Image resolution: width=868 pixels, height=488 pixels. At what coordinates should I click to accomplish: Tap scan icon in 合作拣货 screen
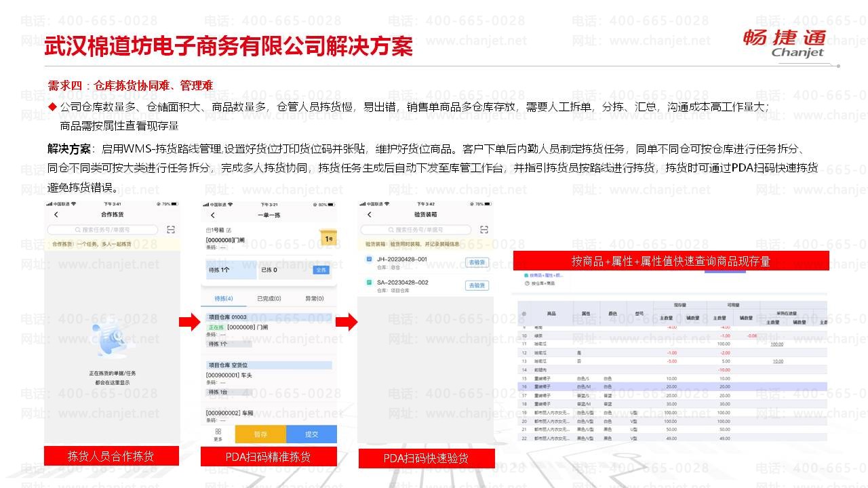[171, 230]
